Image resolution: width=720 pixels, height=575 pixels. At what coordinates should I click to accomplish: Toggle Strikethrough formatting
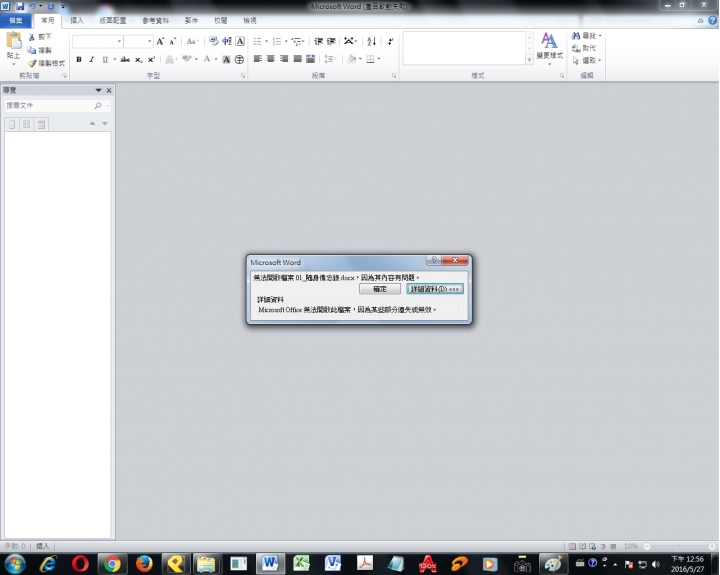[125, 59]
